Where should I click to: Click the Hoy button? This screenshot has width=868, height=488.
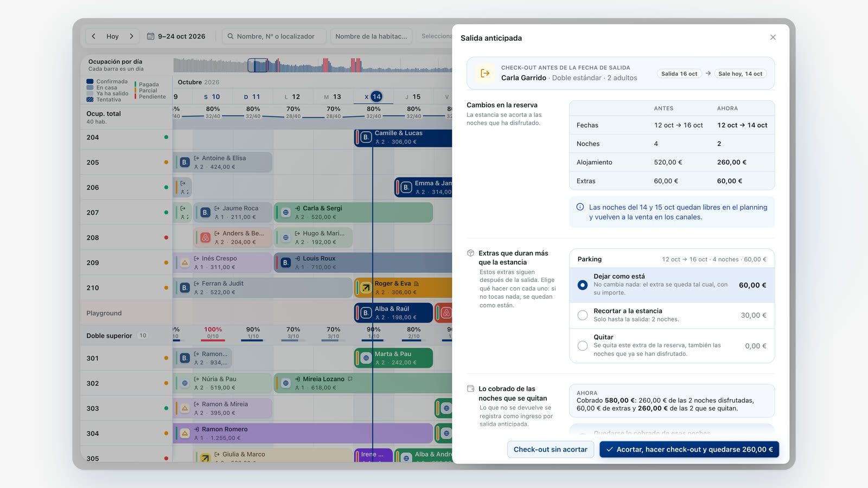pos(112,36)
